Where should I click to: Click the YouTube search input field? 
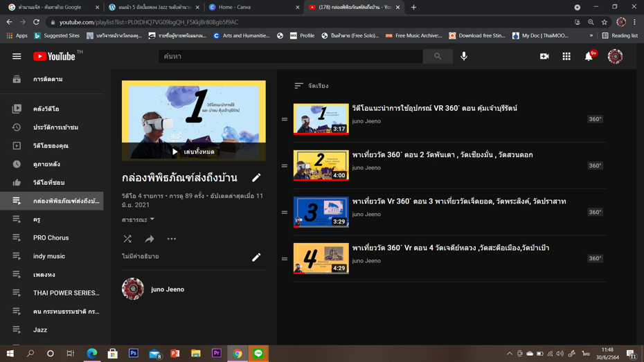(x=291, y=57)
